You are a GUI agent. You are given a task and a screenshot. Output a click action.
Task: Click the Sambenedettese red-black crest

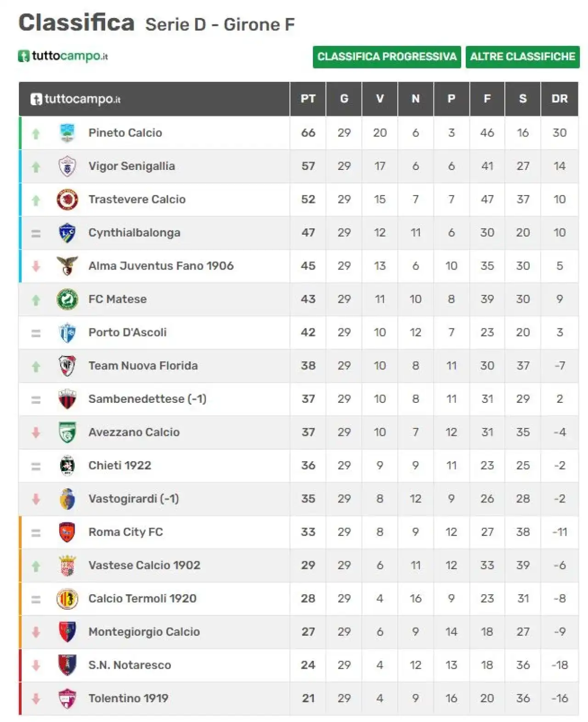tap(67, 399)
